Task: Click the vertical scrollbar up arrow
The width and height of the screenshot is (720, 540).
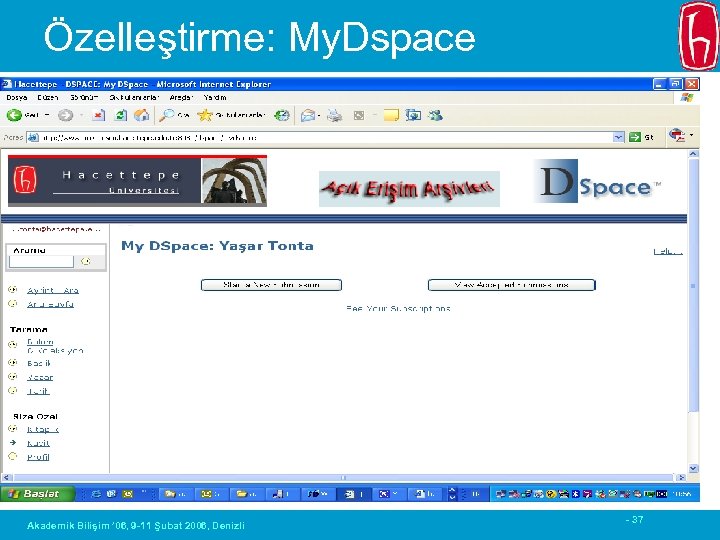Action: tap(693, 154)
